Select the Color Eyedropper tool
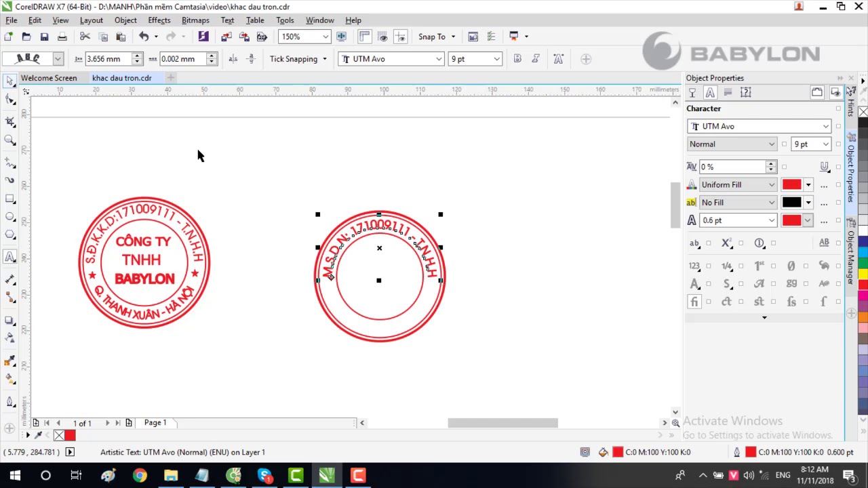868x488 pixels. (x=9, y=361)
